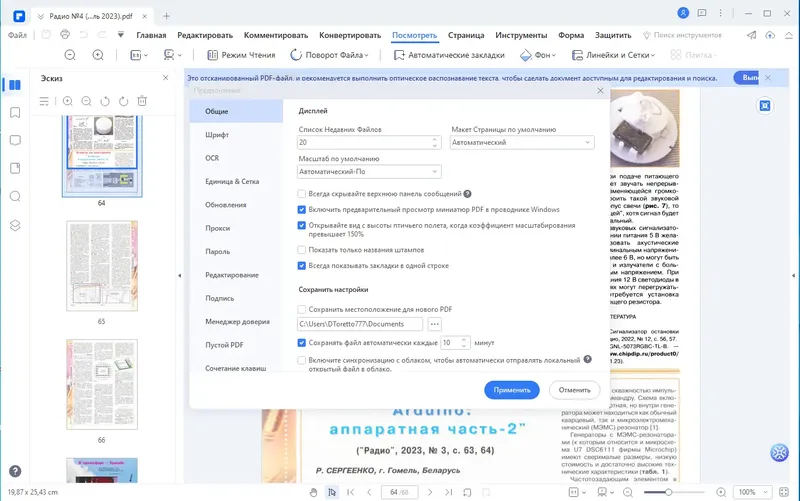800x501 pixels.
Task: Click the zoom slider in status bar
Action: 674,492
